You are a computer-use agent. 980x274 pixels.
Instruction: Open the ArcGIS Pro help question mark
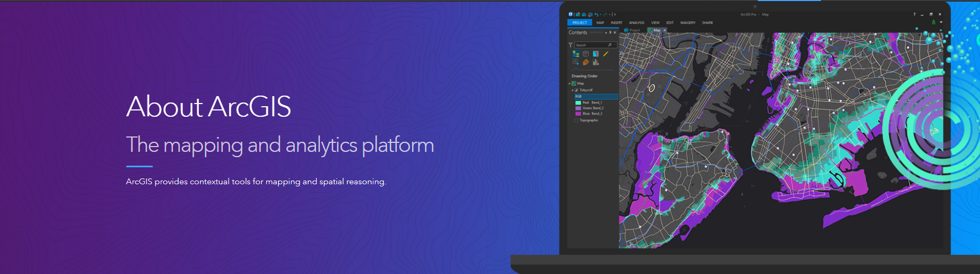[x=914, y=14]
